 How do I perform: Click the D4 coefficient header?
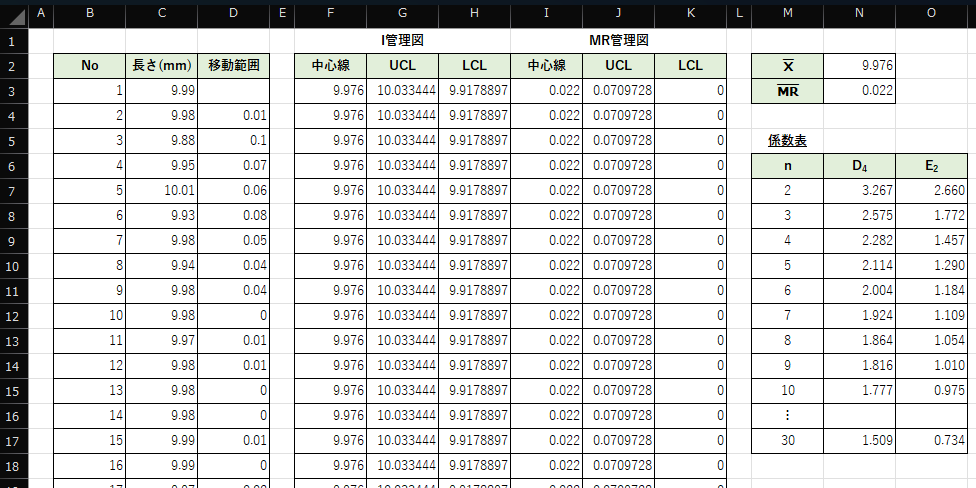[860, 166]
